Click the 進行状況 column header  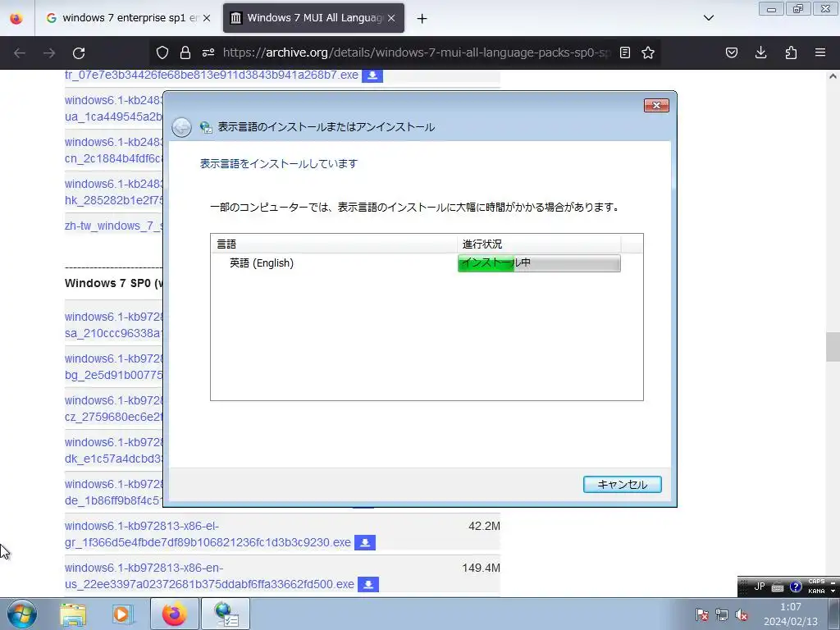pyautogui.click(x=539, y=244)
